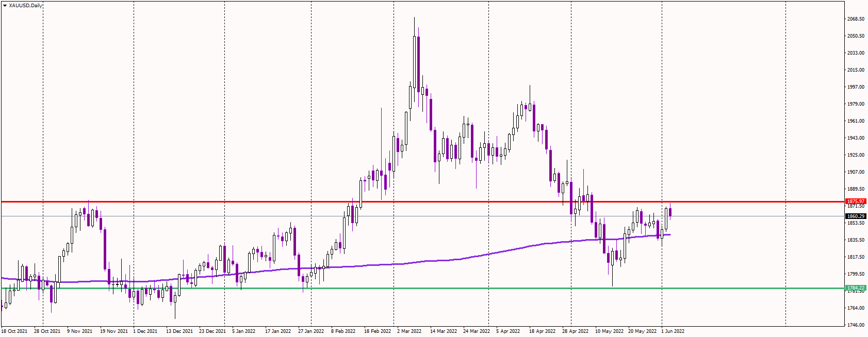Click the 24 Mar 2022 date label

click(477, 331)
